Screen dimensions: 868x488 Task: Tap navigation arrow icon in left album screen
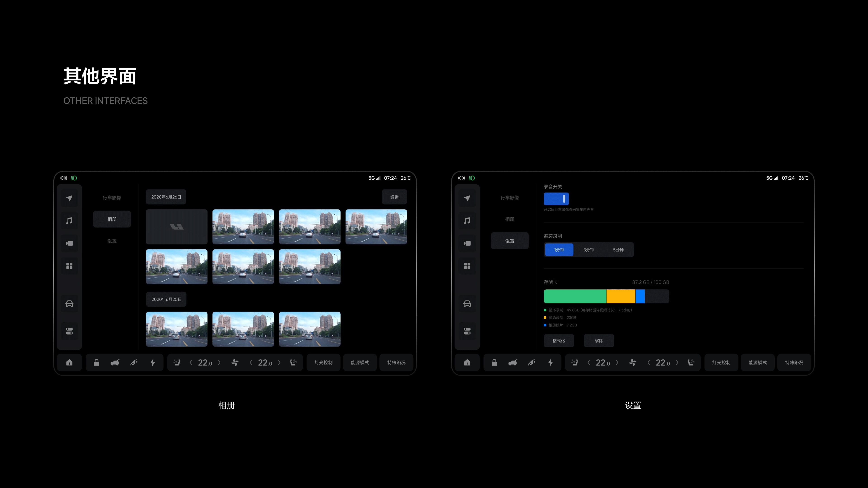click(69, 198)
